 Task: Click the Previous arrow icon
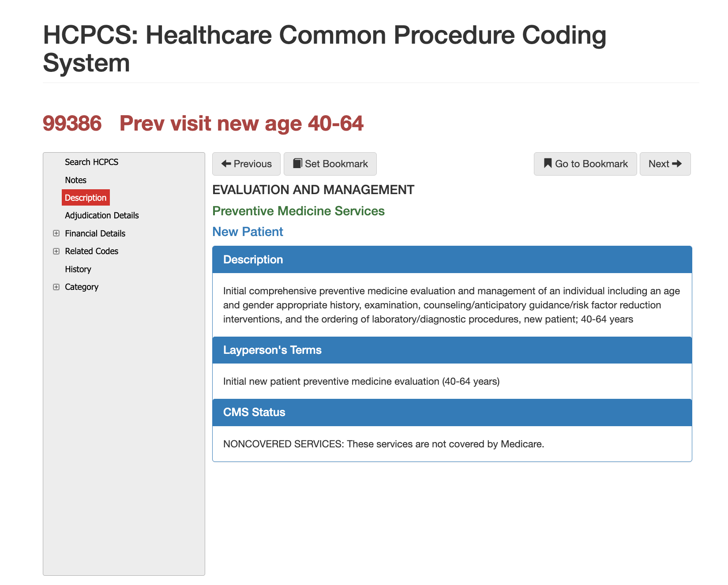[226, 164]
